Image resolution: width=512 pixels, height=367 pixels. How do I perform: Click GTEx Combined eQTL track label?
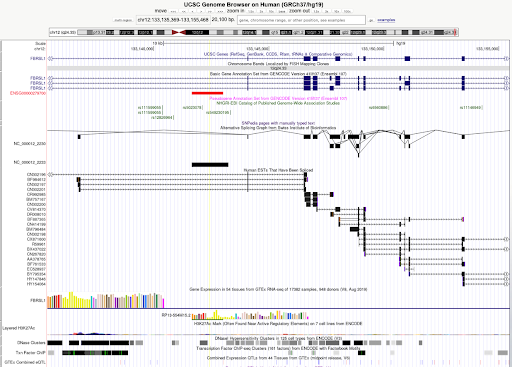click(x=25, y=362)
